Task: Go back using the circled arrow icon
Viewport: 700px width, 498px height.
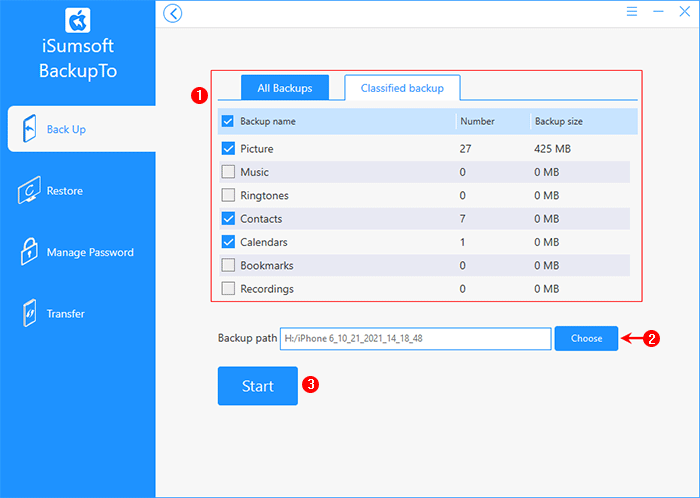Action: pyautogui.click(x=173, y=13)
